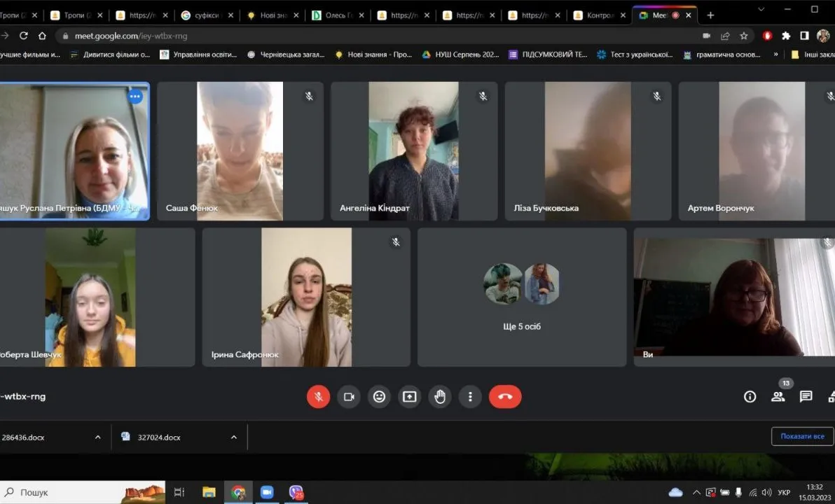Open more options three-dot menu in call controls
The width and height of the screenshot is (835, 504).
coord(470,397)
